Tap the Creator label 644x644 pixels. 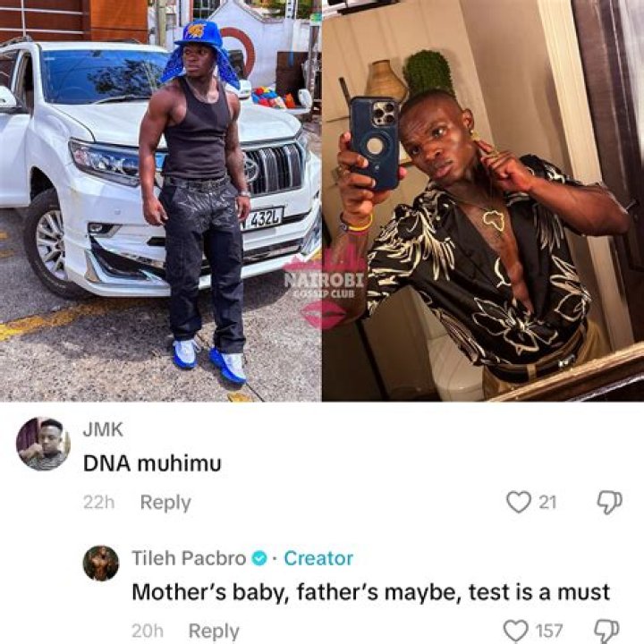(318, 558)
